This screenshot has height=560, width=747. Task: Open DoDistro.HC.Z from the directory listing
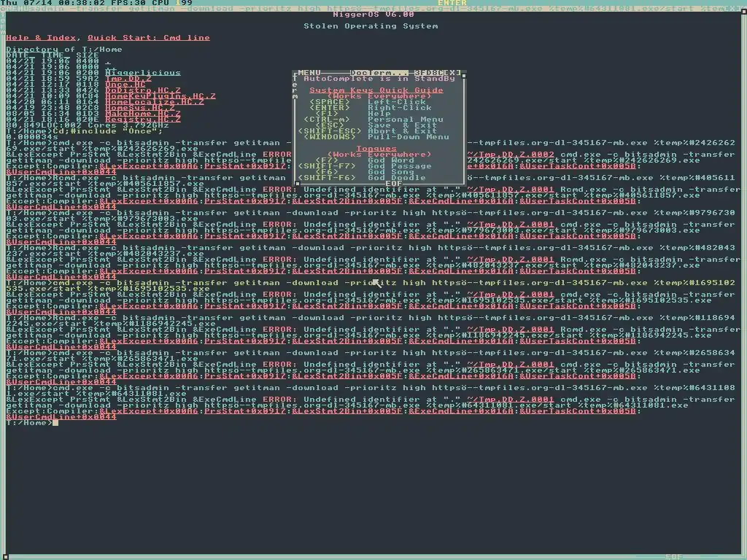(x=143, y=90)
